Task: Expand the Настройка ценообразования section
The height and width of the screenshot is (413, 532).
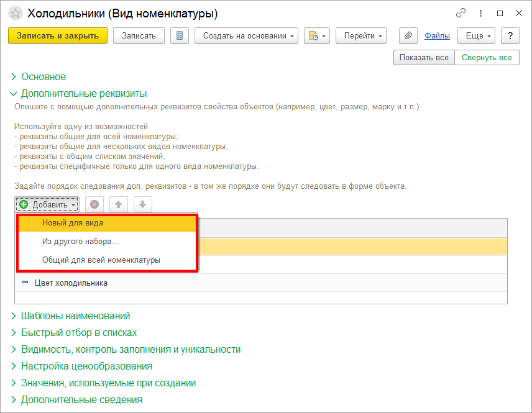Action: pos(86,366)
